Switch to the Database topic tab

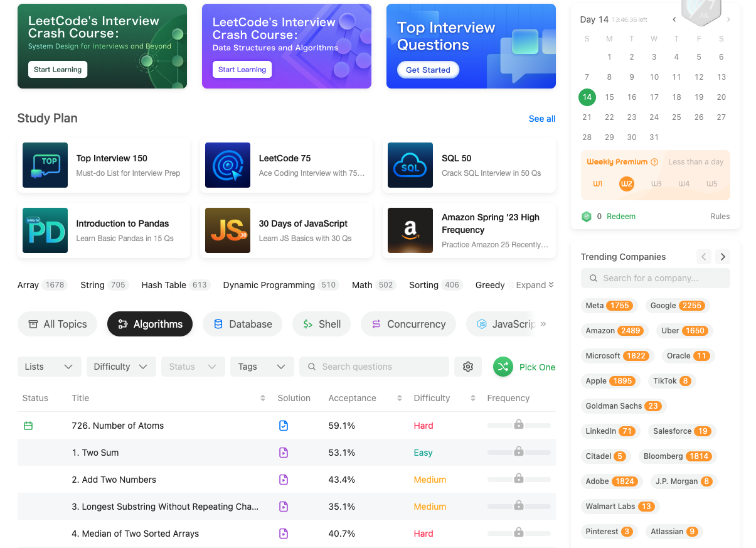tap(243, 324)
